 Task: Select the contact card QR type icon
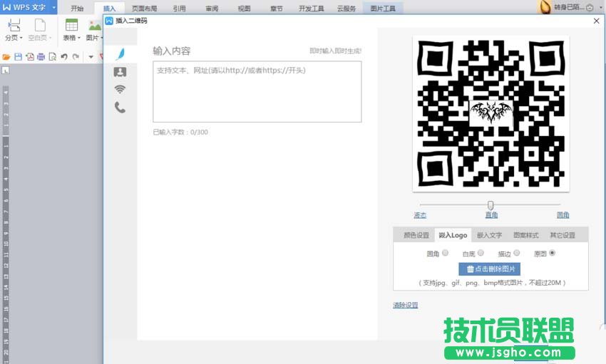point(120,72)
